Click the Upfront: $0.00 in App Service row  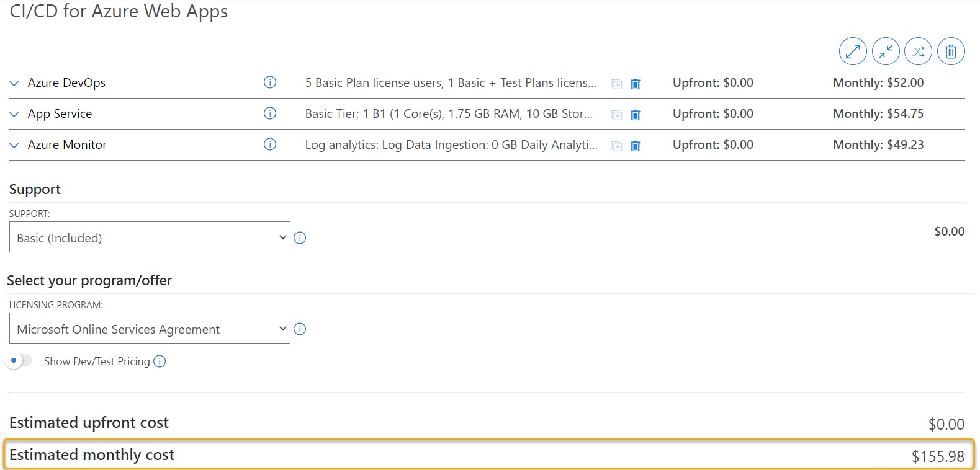tap(713, 114)
